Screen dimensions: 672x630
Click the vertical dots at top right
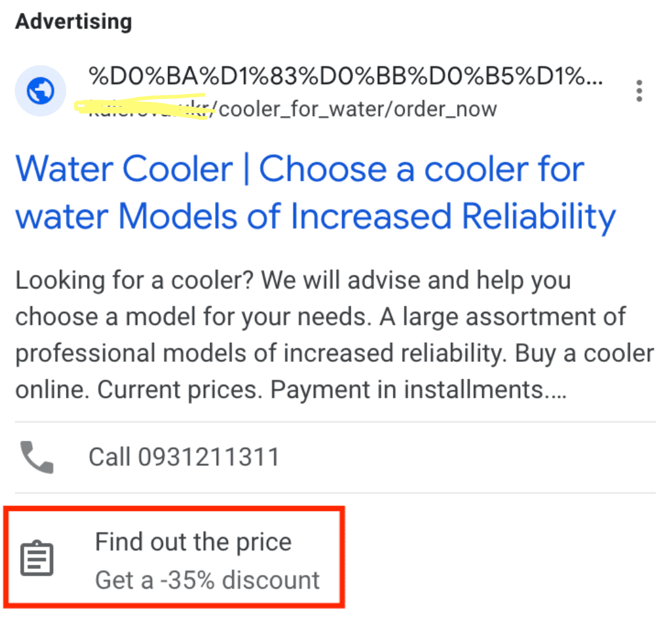tap(639, 90)
